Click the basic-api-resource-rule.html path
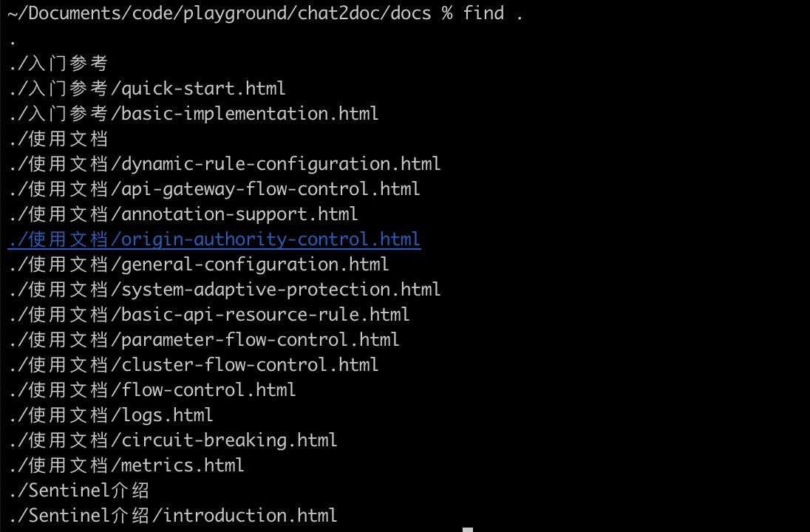Viewport: 810px width, 532px height. coord(210,315)
